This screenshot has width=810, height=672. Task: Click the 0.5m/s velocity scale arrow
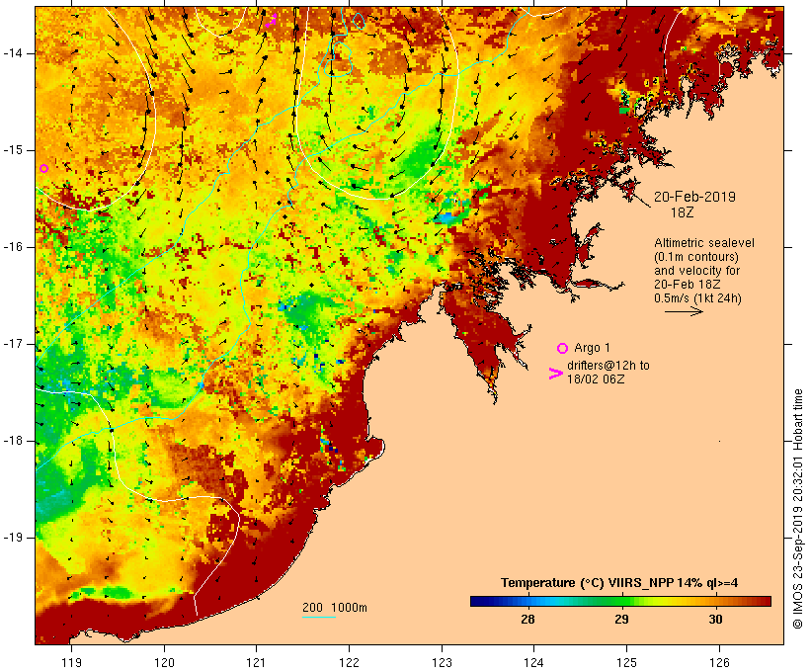tap(684, 311)
